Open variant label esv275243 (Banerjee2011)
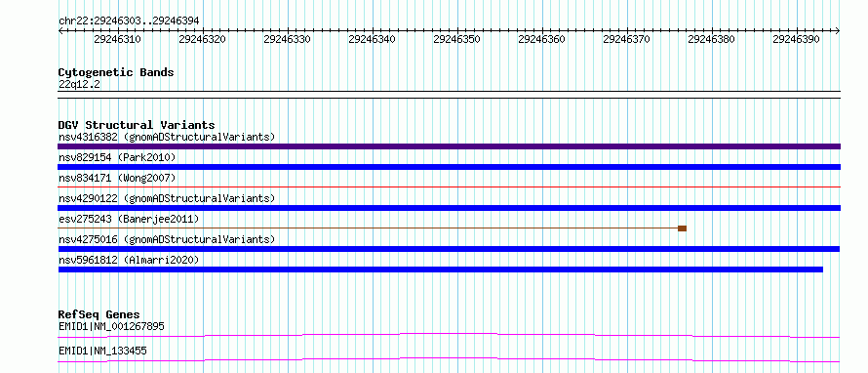868x373 pixels. click(129, 219)
